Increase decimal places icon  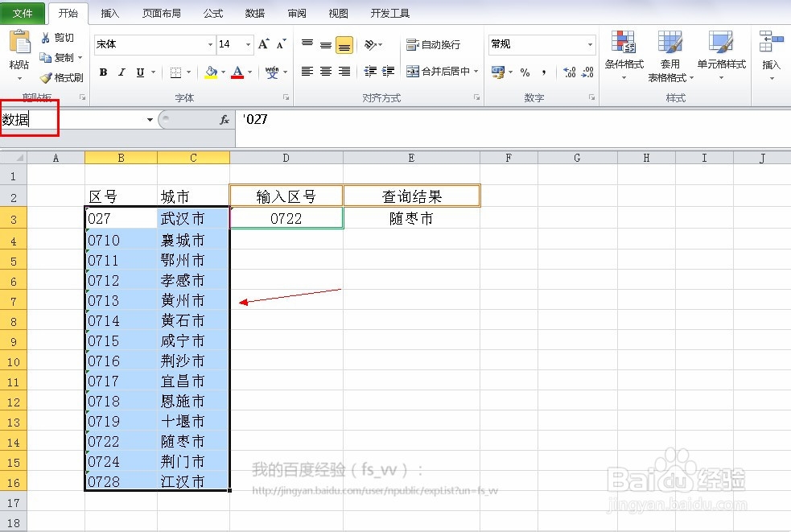570,72
